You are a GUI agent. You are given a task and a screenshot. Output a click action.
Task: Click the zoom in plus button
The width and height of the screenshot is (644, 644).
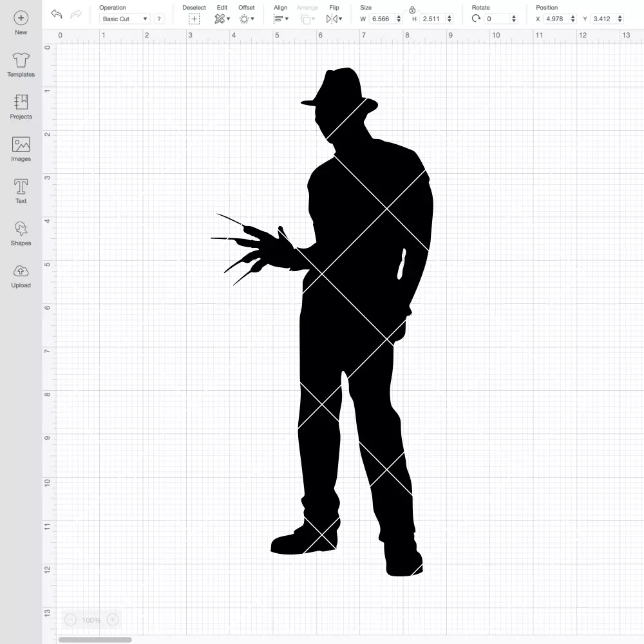click(113, 620)
